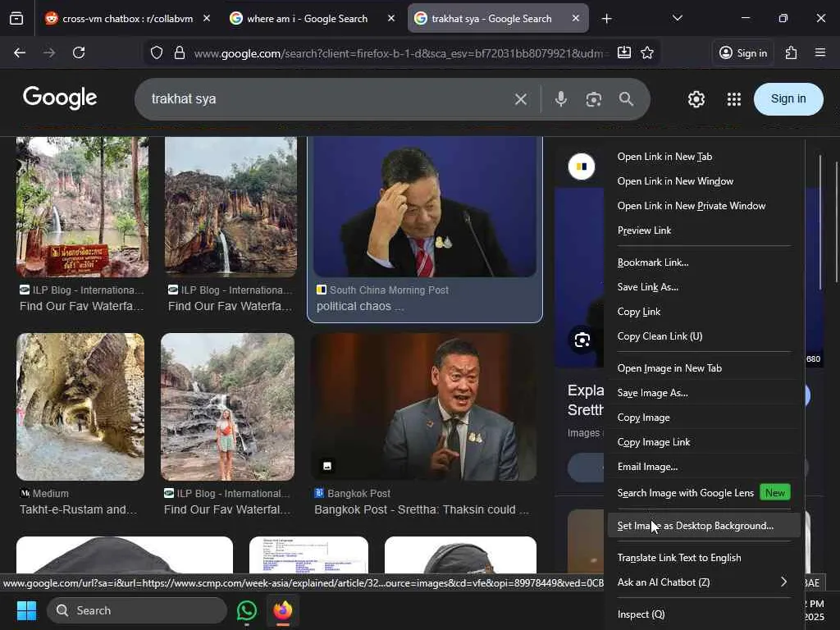Image resolution: width=840 pixels, height=630 pixels.
Task: Expand the Ask an AI Chatbot submenu arrow
Action: [x=783, y=582]
